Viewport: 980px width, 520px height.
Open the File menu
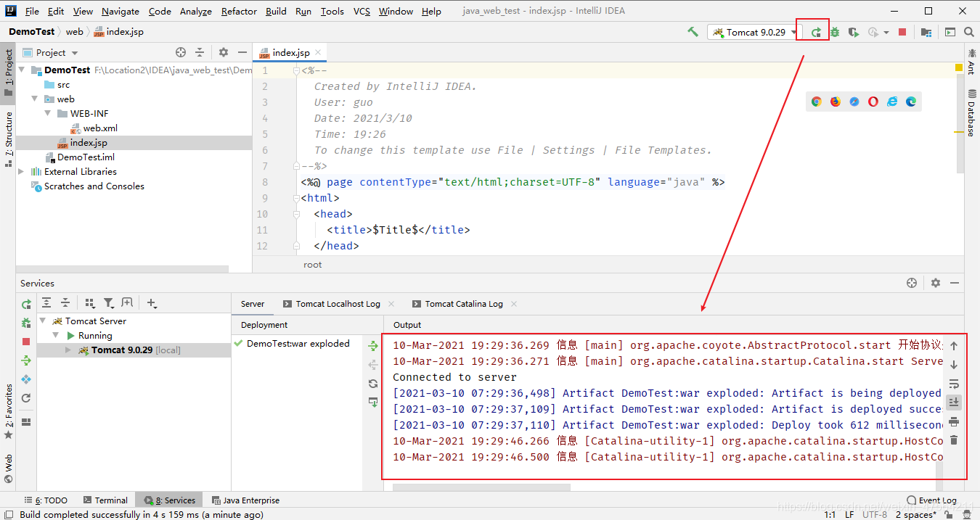32,11
